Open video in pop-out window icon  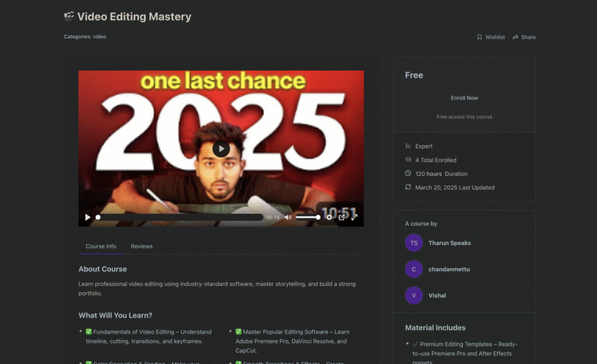tap(342, 217)
